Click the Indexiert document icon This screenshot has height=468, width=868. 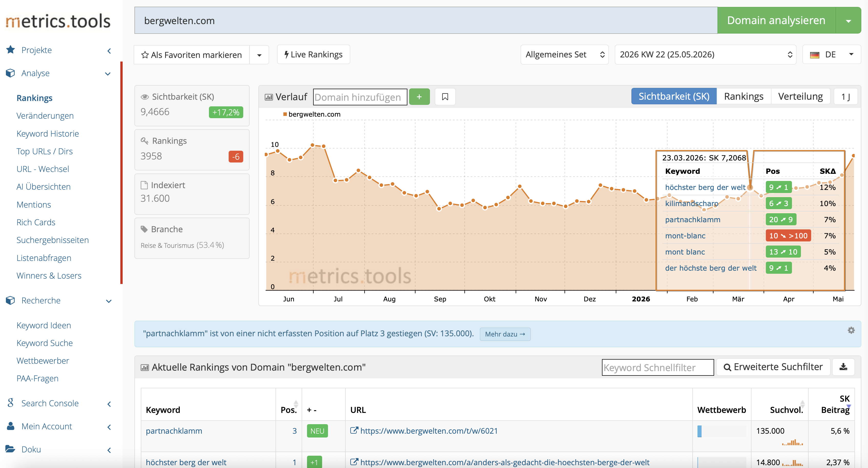(144, 185)
